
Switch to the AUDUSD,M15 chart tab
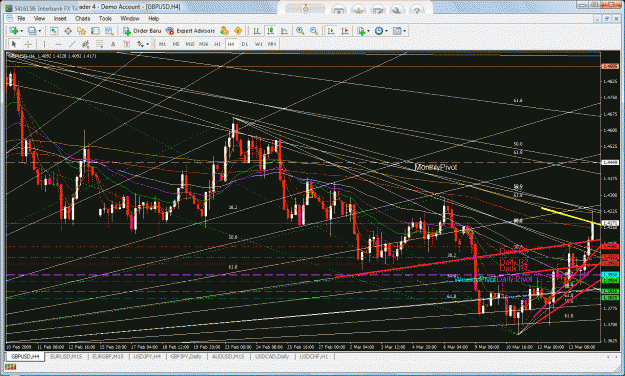(228, 356)
